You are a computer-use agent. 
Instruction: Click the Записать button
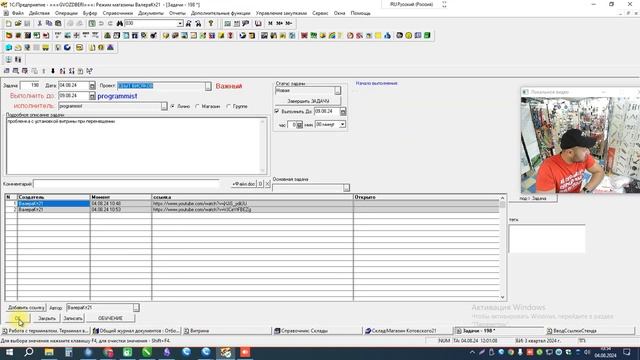click(73, 318)
